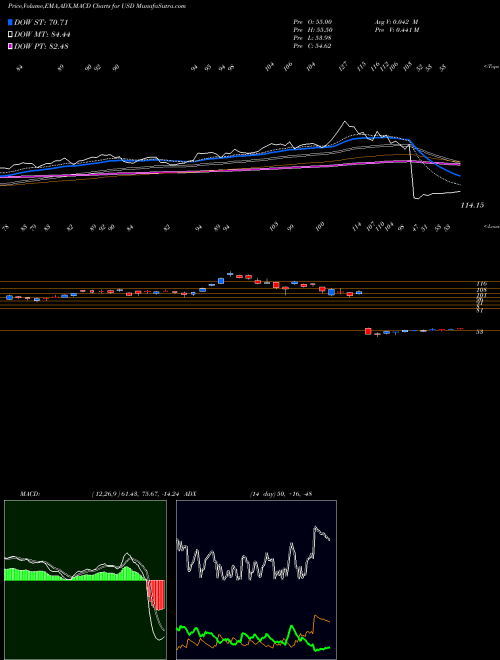This screenshot has height=660, width=500.
Task: Click the Pre H: 55.50 value
Action: pos(312,30)
